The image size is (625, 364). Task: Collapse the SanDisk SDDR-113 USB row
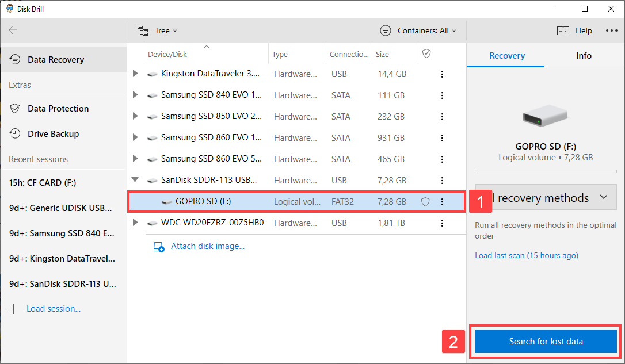pos(135,180)
